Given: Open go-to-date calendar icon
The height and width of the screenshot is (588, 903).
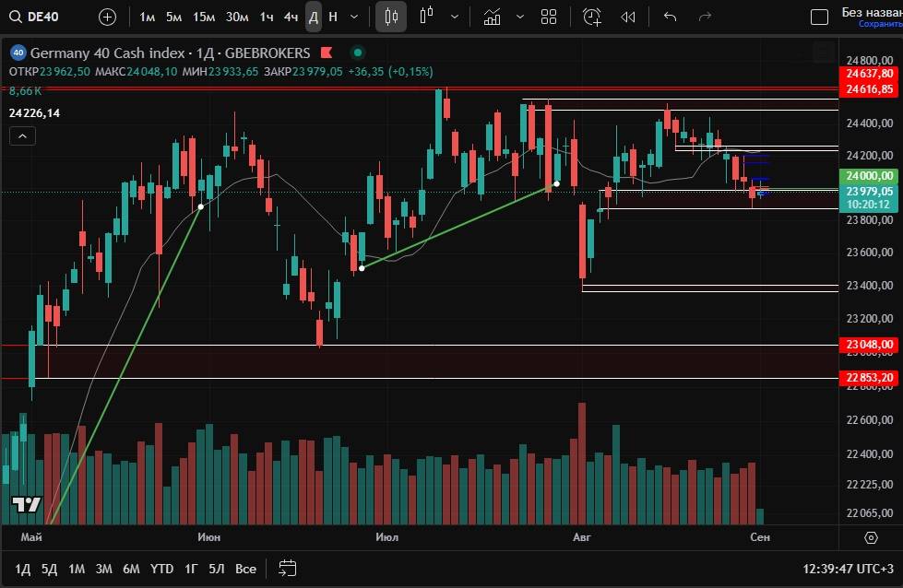Looking at the screenshot, I should point(287,568).
